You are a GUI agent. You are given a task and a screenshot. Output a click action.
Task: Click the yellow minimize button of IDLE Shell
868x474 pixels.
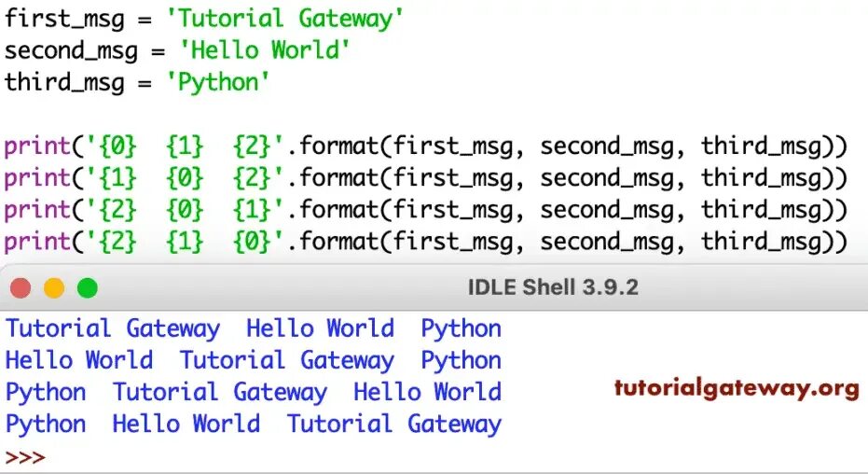54,288
